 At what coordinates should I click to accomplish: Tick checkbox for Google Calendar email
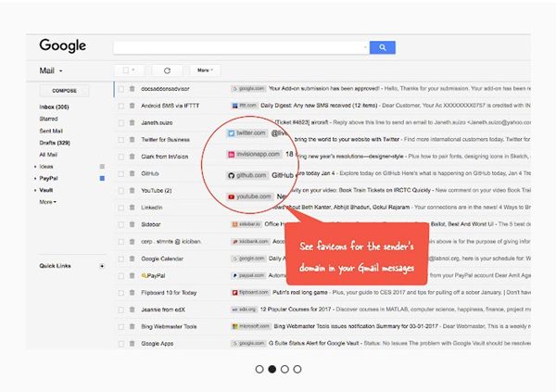click(x=120, y=259)
